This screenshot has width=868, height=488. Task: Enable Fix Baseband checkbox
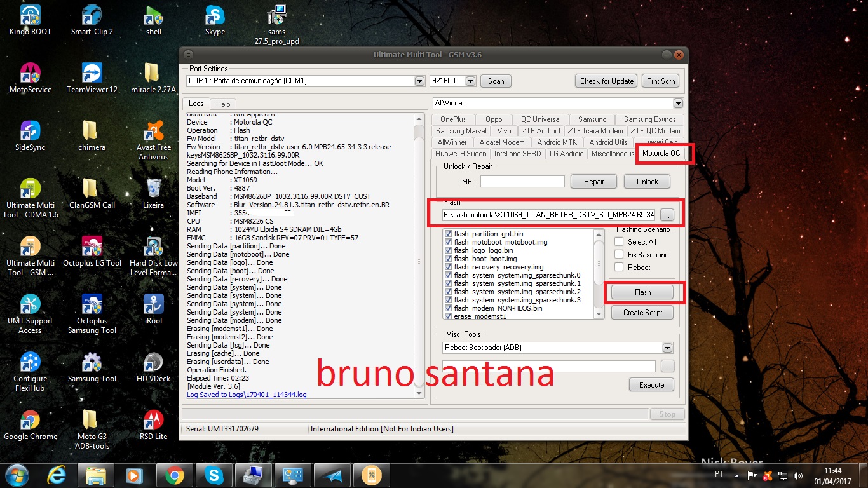(x=619, y=255)
